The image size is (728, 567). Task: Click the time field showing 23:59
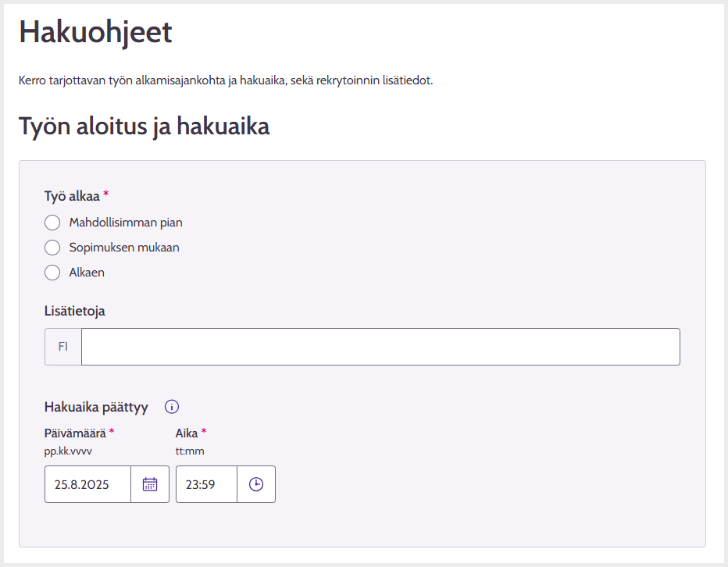[x=207, y=484]
